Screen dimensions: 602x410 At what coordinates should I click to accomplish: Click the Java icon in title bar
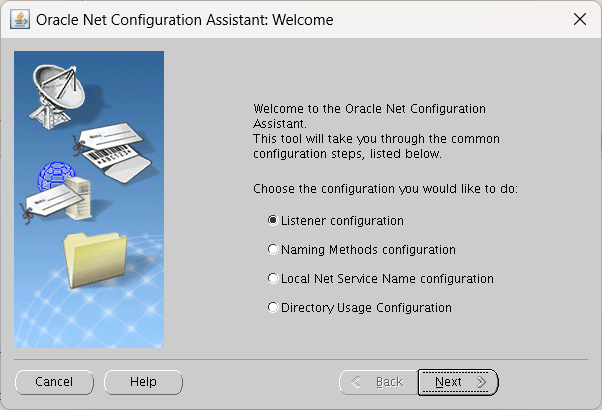point(20,19)
